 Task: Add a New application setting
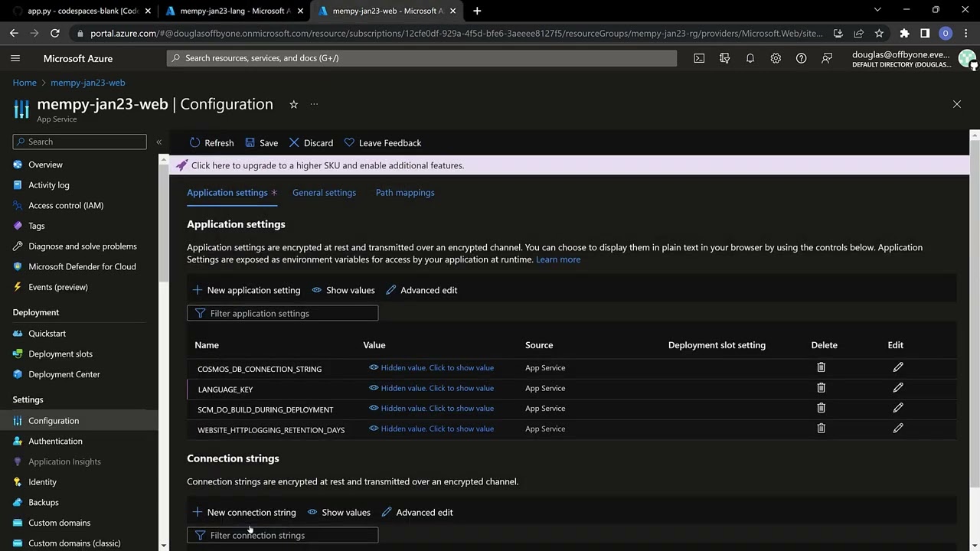point(246,290)
